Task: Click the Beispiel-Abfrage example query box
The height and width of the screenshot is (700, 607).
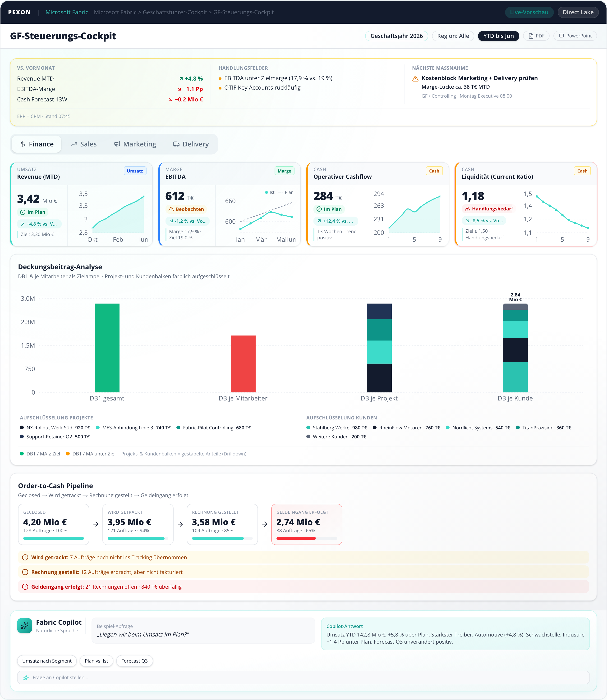Action: click(203, 631)
